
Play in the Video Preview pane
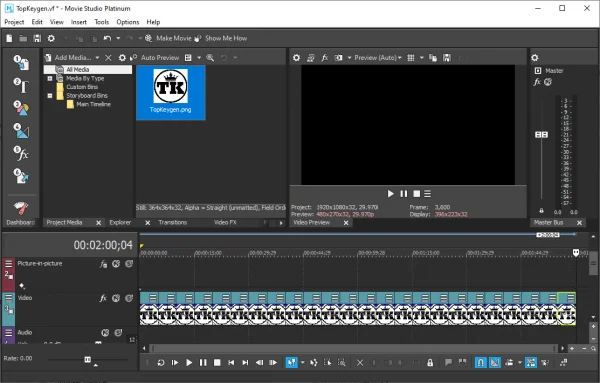coord(390,194)
